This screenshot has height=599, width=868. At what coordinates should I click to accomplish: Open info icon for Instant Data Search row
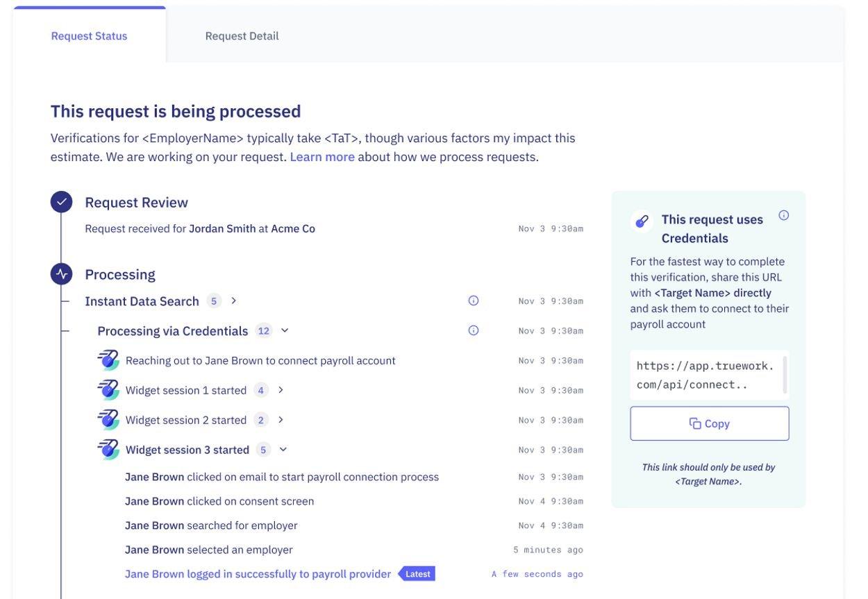pyautogui.click(x=474, y=301)
